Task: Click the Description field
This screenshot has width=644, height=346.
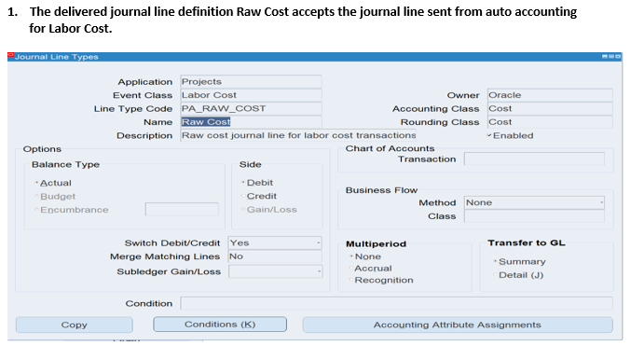Action: click(x=298, y=135)
